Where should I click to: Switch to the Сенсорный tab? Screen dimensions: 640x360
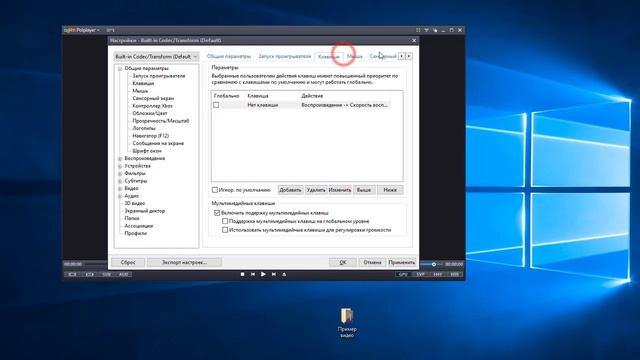383,56
